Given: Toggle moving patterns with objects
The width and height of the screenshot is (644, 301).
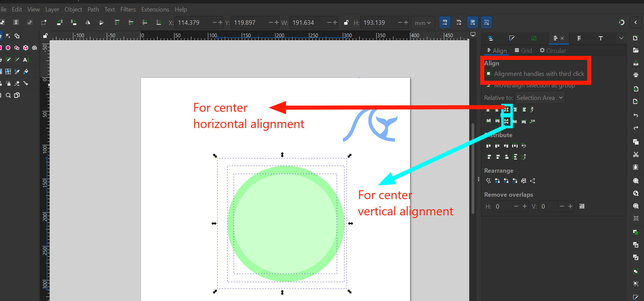Looking at the screenshot, I should point(486,22).
